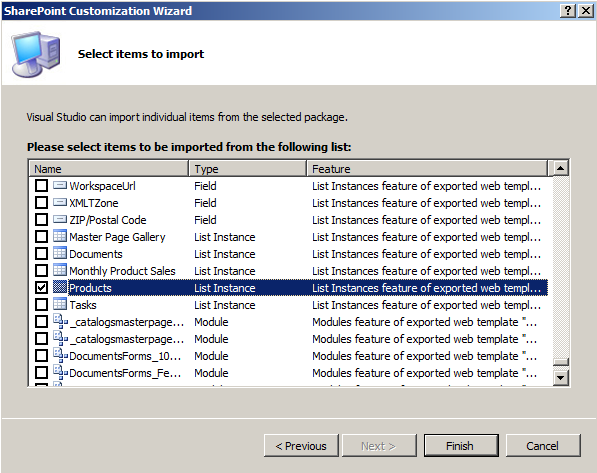This screenshot has height=473, width=597.
Task: Click the Master Page Gallery list icon
Action: [x=60, y=236]
